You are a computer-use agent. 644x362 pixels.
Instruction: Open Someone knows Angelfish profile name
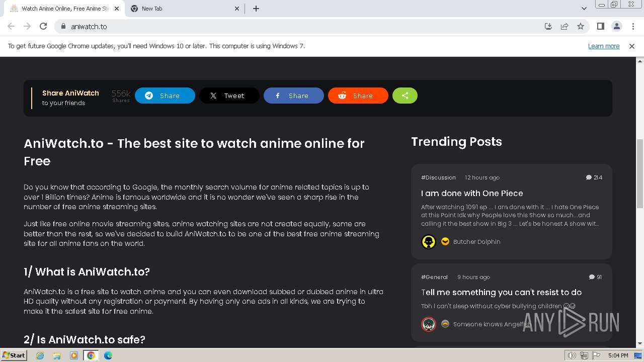click(x=492, y=324)
